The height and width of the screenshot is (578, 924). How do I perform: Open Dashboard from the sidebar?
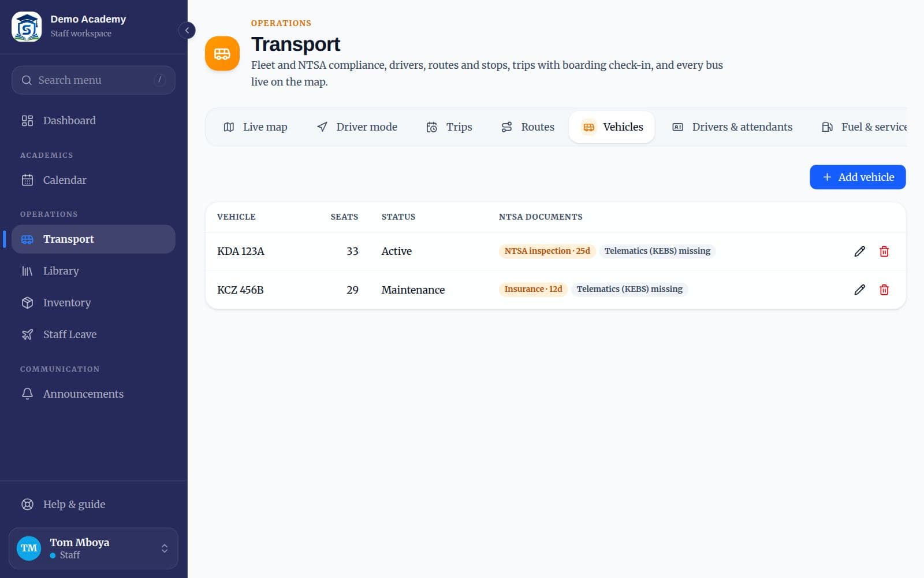click(93, 120)
